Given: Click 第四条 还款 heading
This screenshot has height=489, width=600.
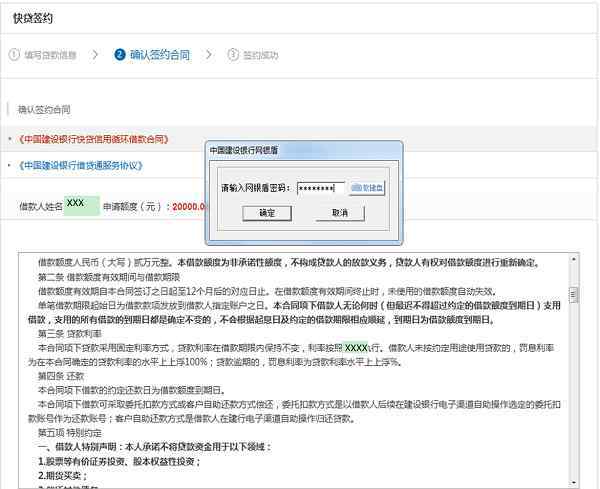Looking at the screenshot, I should (60, 376).
